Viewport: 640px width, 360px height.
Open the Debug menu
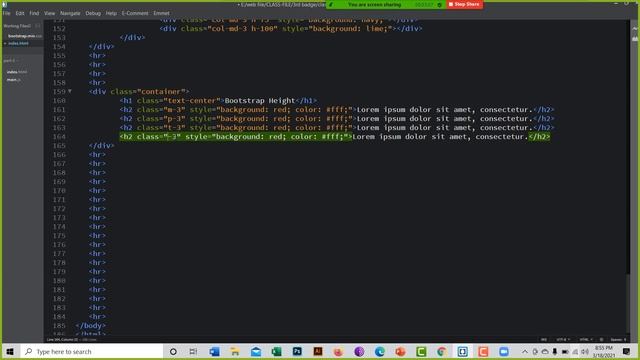point(93,13)
